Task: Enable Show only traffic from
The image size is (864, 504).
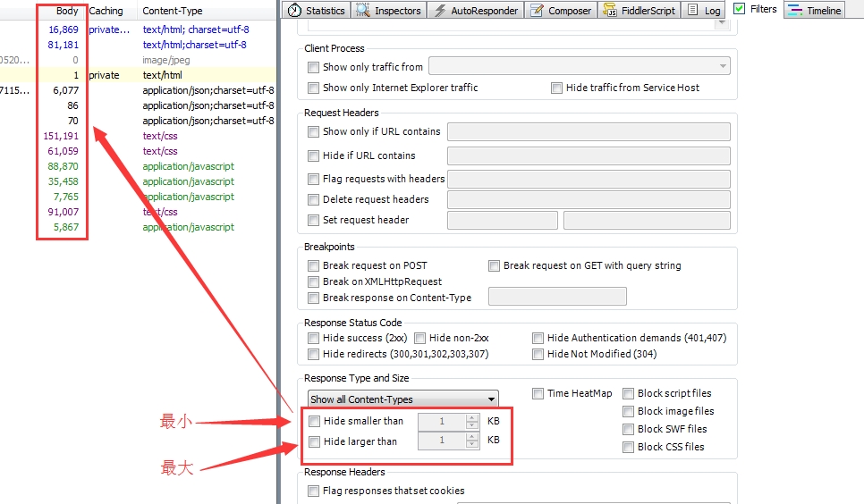Action: click(x=314, y=67)
